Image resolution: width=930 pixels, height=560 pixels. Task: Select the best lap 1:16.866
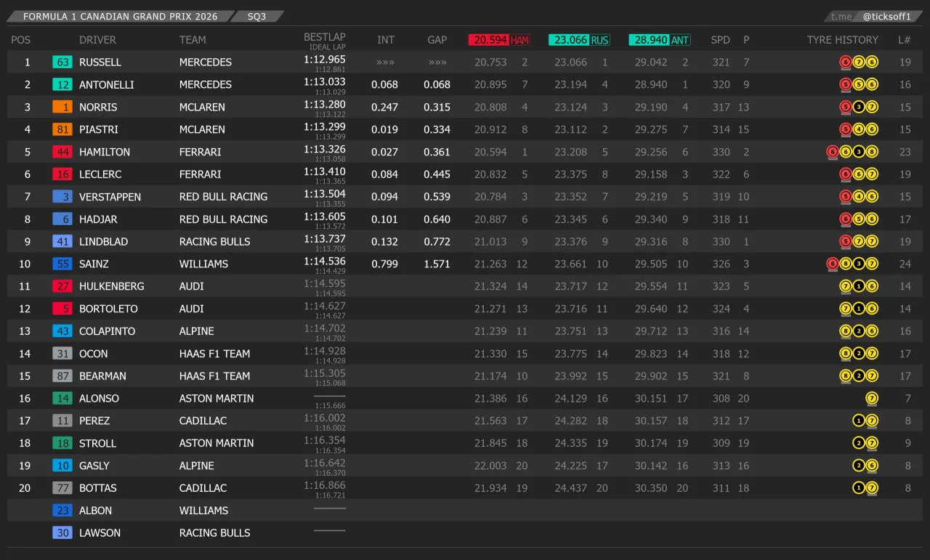pos(325,485)
